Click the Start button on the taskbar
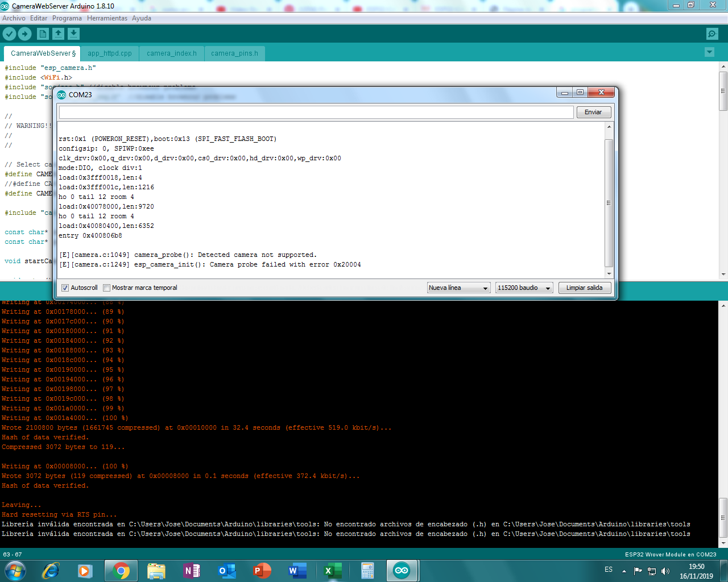Viewport: 728px width, 582px height. (15, 570)
